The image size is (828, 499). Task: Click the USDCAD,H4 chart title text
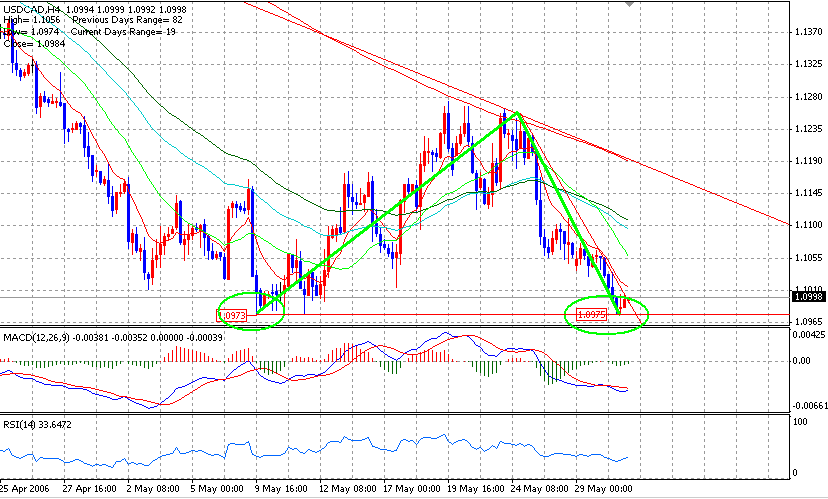pos(31,9)
